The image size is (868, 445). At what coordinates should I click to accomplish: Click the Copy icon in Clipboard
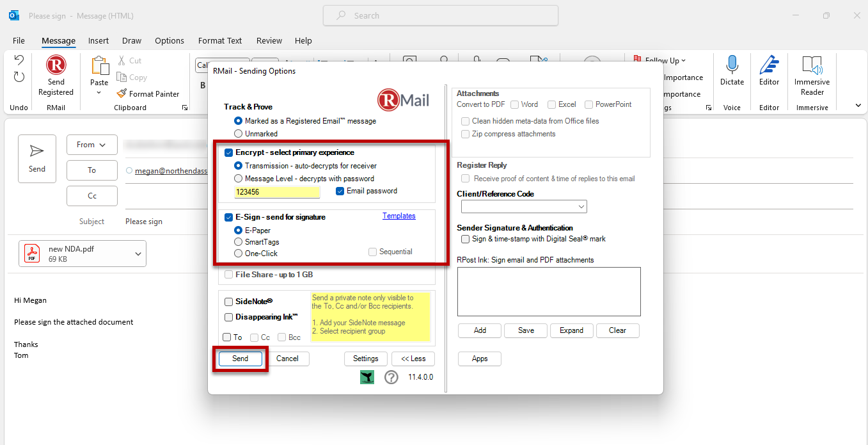[122, 77]
